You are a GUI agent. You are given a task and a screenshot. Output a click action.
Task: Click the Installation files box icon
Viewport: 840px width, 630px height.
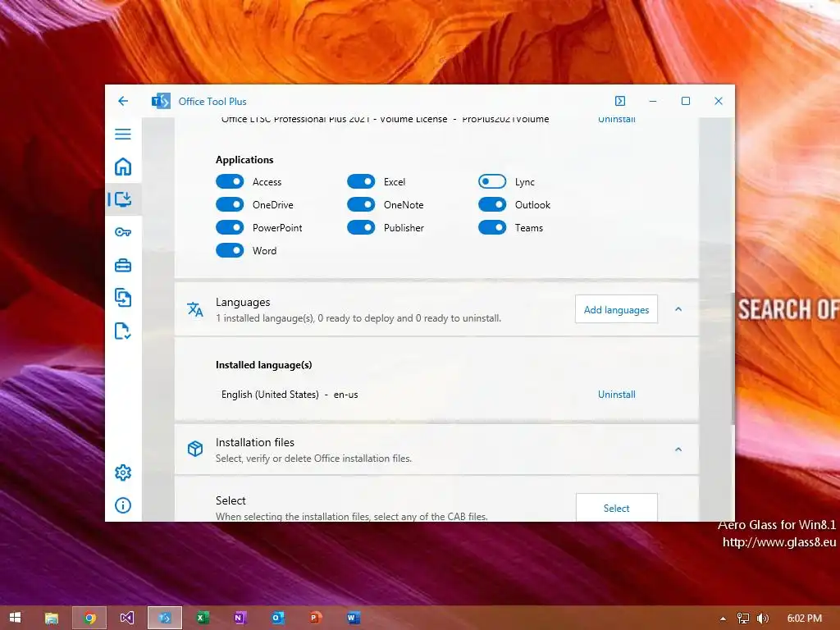(x=195, y=449)
